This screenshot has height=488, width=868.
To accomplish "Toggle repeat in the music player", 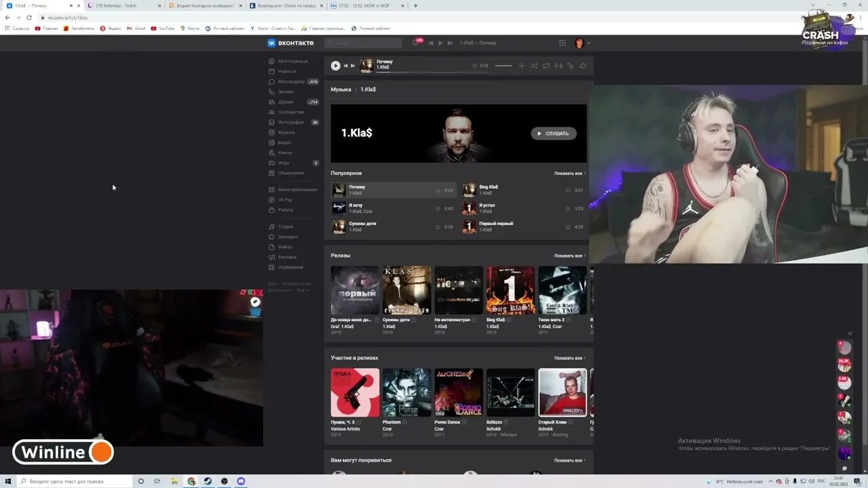I will [x=546, y=66].
